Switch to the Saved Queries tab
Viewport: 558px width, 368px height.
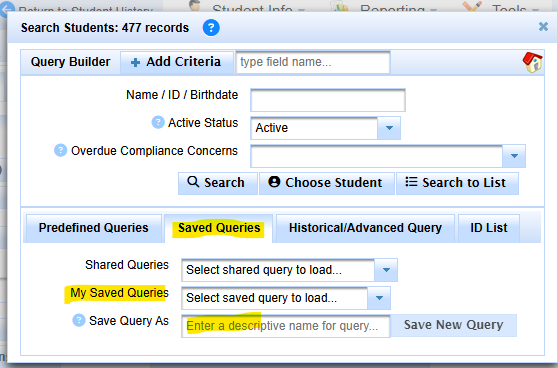tap(219, 228)
